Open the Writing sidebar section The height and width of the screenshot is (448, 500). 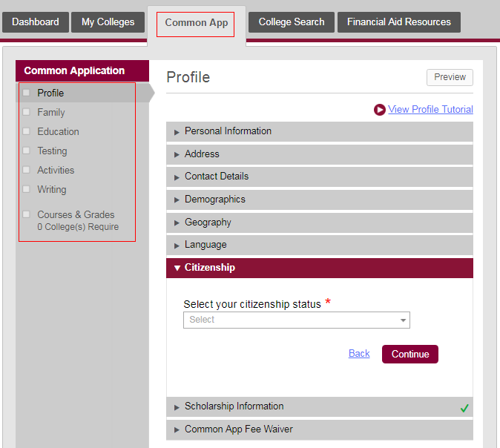coord(52,189)
